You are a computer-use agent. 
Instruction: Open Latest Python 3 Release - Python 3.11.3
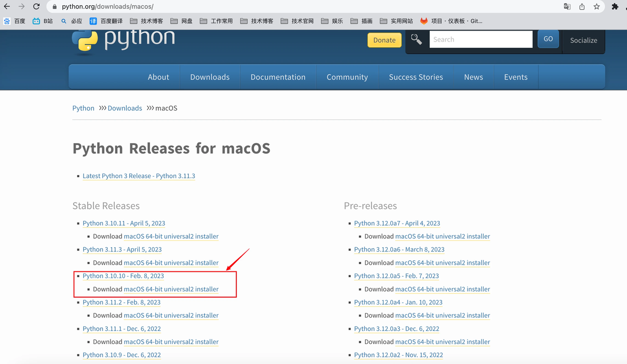click(x=139, y=176)
